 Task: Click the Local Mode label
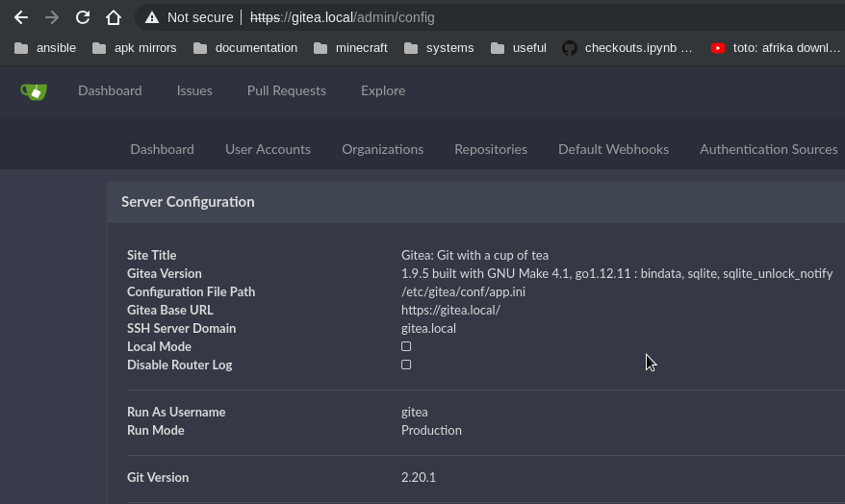[159, 347]
